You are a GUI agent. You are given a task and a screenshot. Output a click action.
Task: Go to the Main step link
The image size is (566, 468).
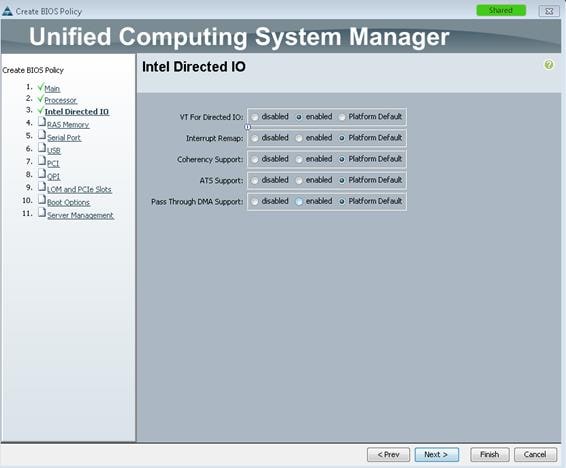[x=52, y=88]
